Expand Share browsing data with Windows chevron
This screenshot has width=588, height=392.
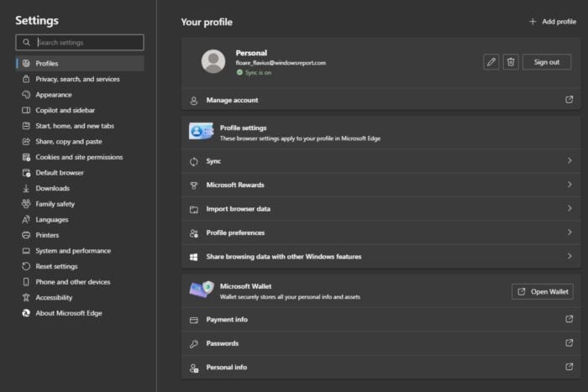click(x=570, y=256)
